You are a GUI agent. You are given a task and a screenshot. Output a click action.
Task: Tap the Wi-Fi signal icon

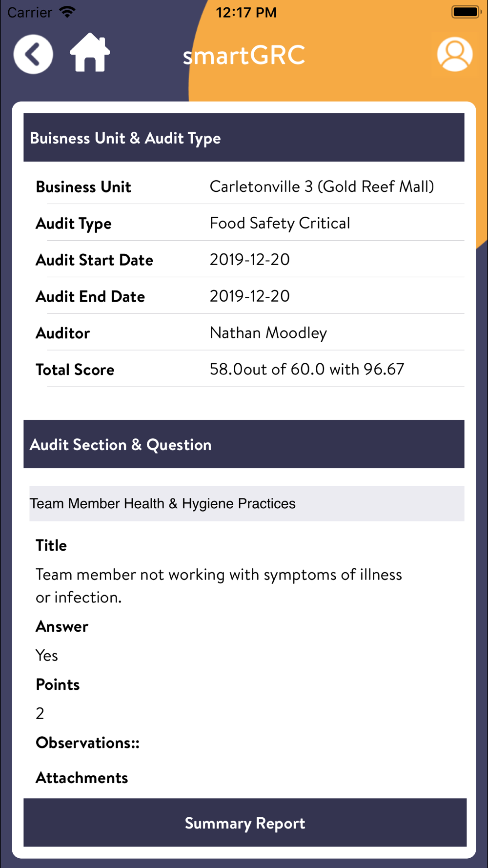[x=67, y=12]
